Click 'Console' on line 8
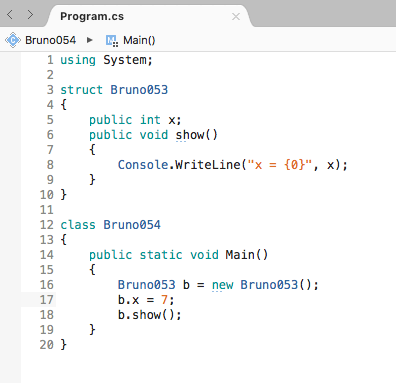Image resolution: width=396 pixels, height=383 pixels. 143,165
